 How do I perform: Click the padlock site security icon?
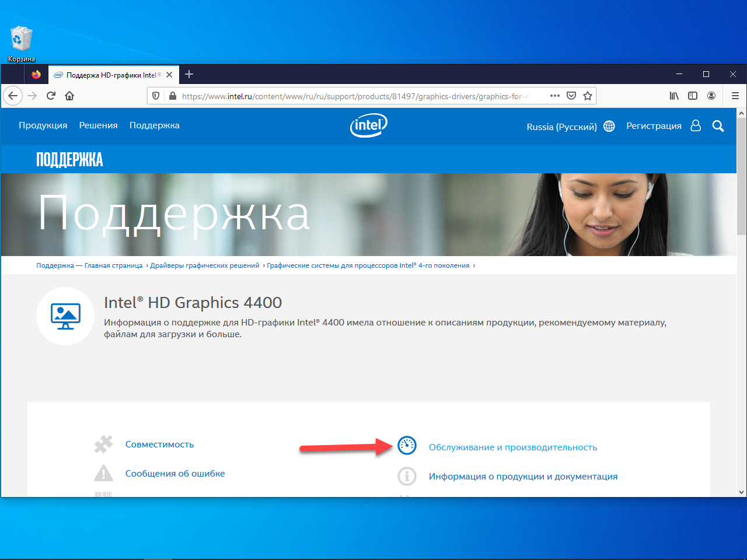pos(172,96)
